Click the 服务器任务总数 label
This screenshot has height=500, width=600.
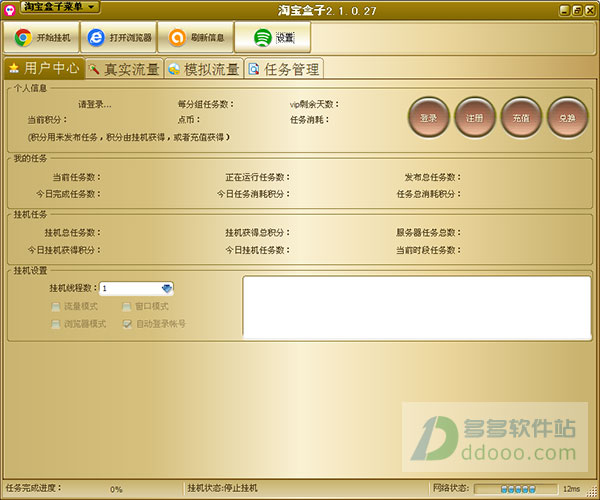click(428, 233)
